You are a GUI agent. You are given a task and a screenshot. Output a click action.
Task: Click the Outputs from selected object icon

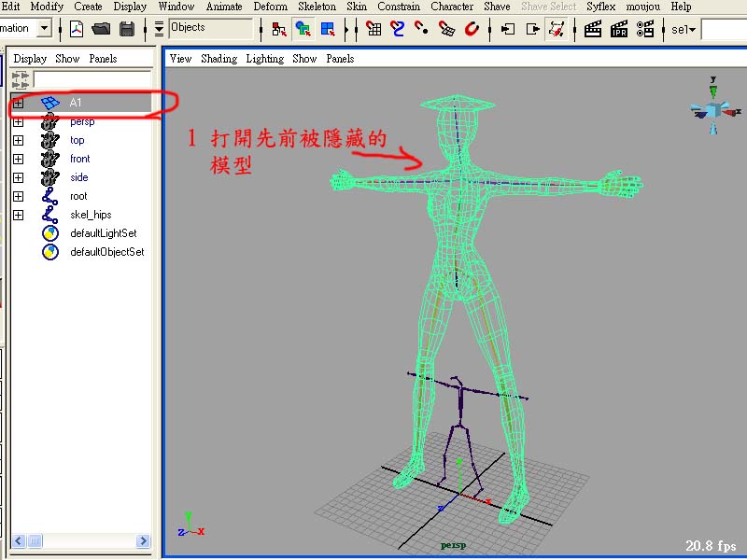(x=532, y=29)
